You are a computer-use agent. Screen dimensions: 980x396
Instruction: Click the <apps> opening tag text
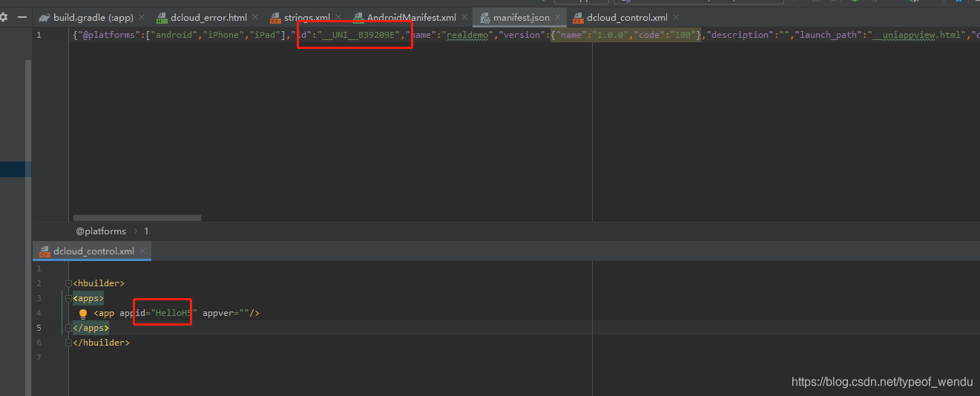tap(88, 298)
